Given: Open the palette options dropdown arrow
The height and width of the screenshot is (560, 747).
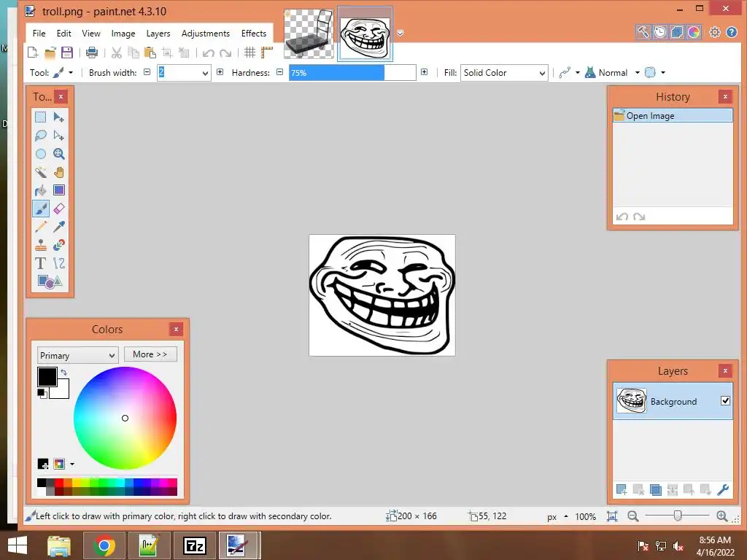Looking at the screenshot, I should click(x=72, y=464).
